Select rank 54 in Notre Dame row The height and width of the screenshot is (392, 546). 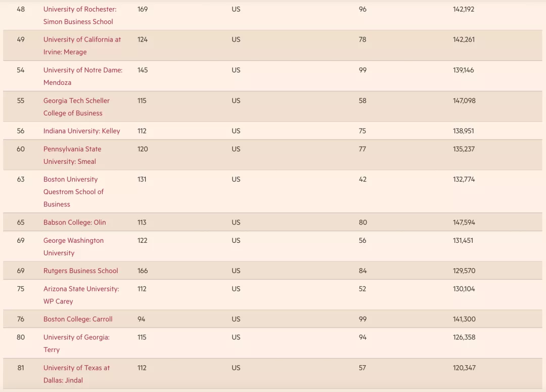21,70
